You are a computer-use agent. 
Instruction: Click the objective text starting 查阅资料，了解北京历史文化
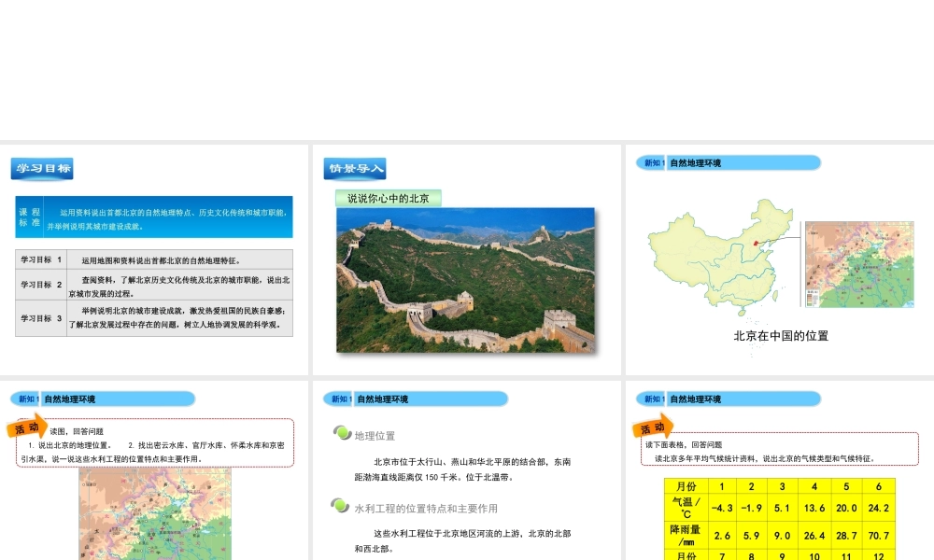pos(179,287)
